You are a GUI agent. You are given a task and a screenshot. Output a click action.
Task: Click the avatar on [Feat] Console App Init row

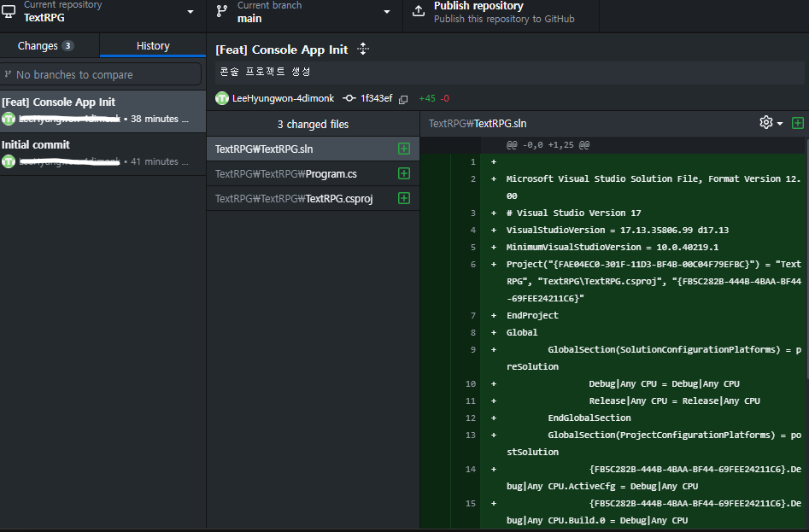(x=9, y=119)
